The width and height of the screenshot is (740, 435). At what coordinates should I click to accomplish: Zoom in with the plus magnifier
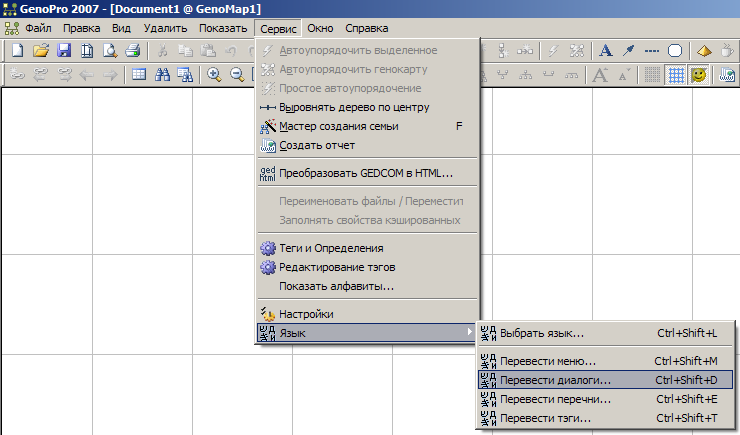point(214,75)
